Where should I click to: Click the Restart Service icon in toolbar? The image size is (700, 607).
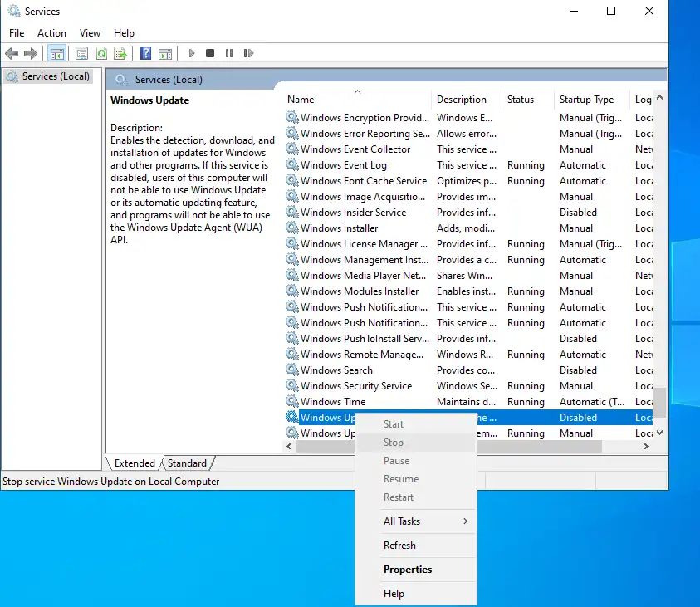tap(248, 53)
